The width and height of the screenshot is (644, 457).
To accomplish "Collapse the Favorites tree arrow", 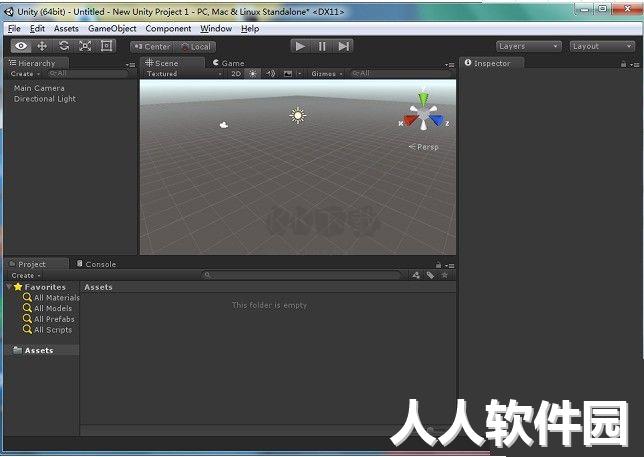I will (9, 287).
